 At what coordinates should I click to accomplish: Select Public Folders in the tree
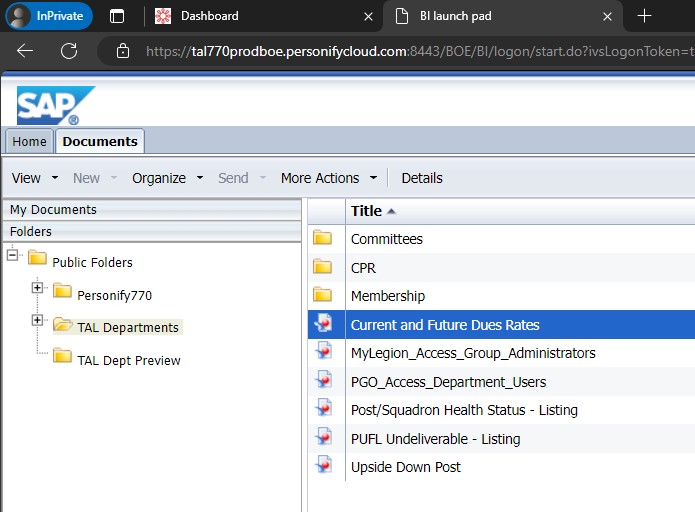pyautogui.click(x=92, y=262)
